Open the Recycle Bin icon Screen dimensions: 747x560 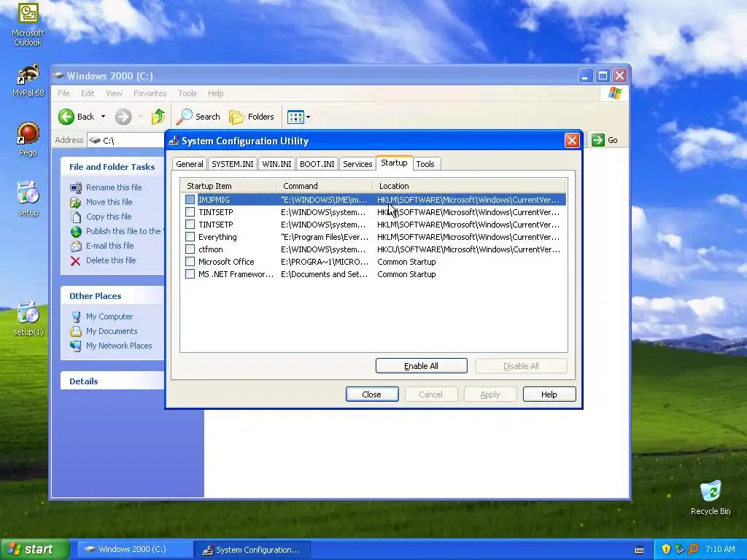click(x=711, y=497)
